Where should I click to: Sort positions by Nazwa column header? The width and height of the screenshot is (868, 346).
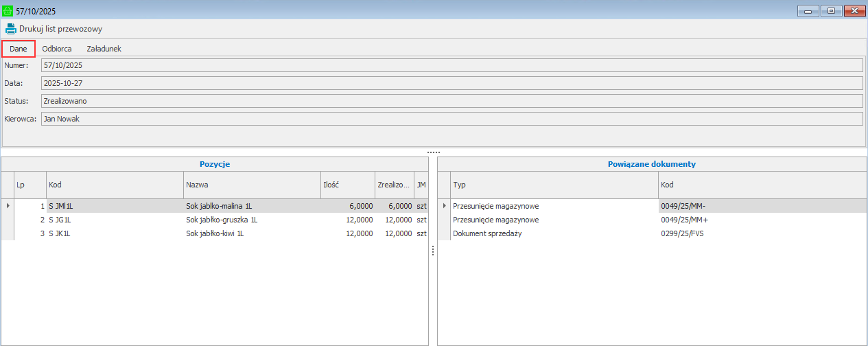(x=251, y=185)
